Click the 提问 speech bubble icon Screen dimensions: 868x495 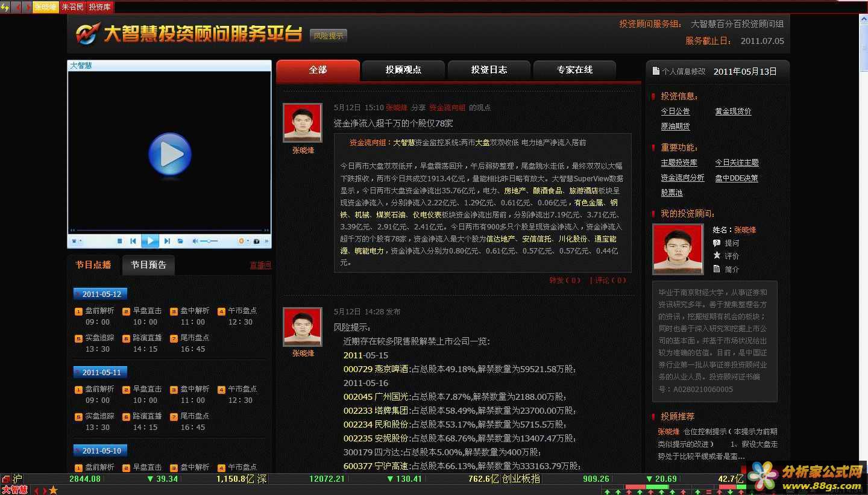point(717,243)
